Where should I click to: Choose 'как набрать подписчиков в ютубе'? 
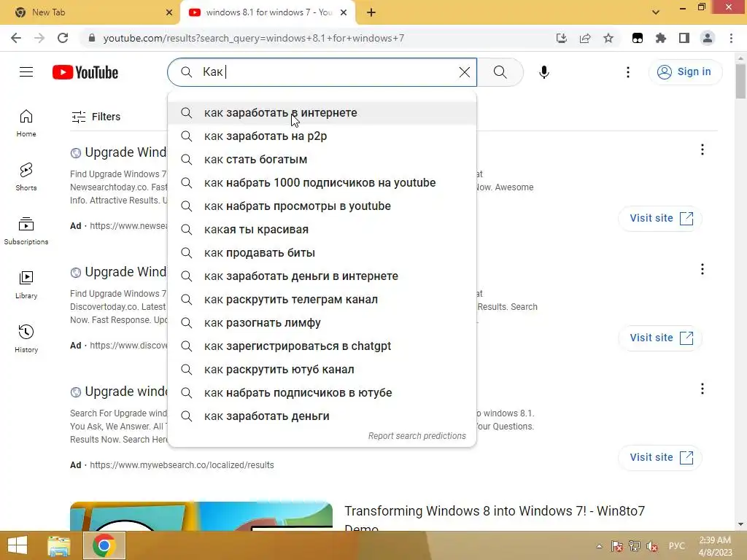click(x=322, y=393)
